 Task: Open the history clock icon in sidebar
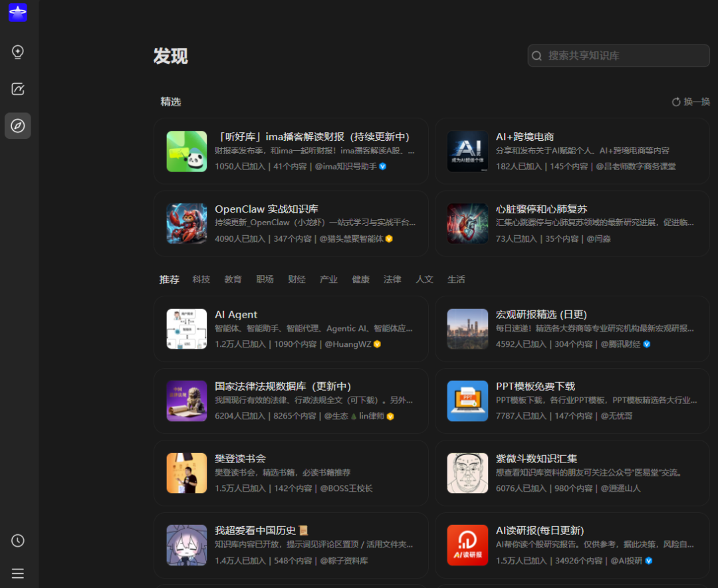17,541
